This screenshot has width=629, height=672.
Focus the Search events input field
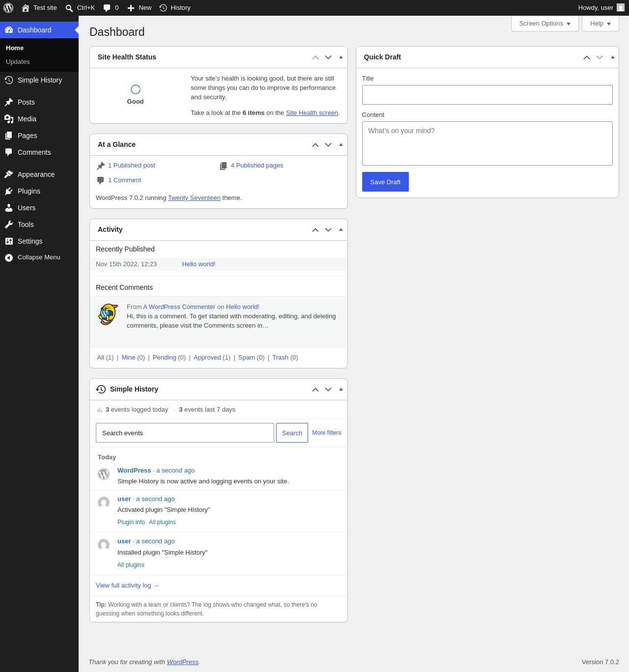[185, 433]
